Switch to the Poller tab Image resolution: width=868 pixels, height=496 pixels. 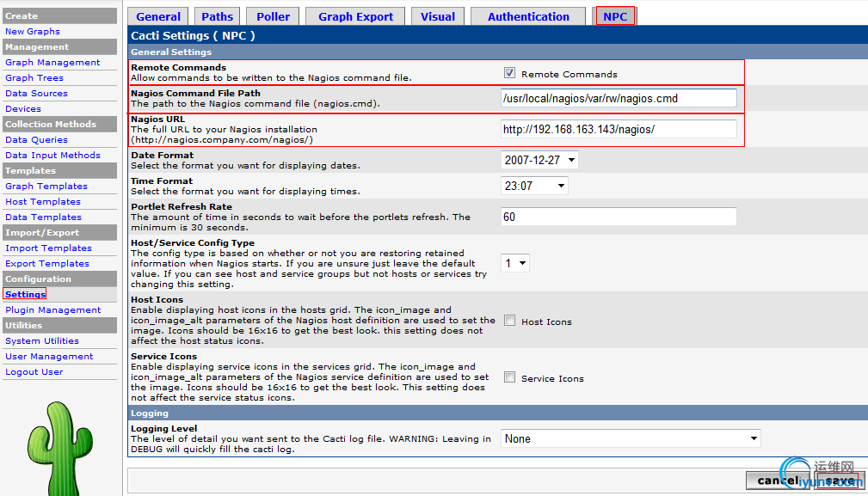(x=273, y=16)
